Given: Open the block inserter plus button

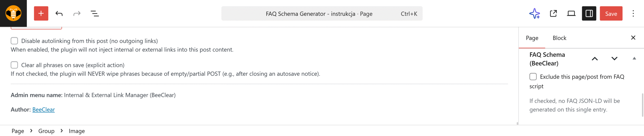Looking at the screenshot, I should tap(41, 14).
